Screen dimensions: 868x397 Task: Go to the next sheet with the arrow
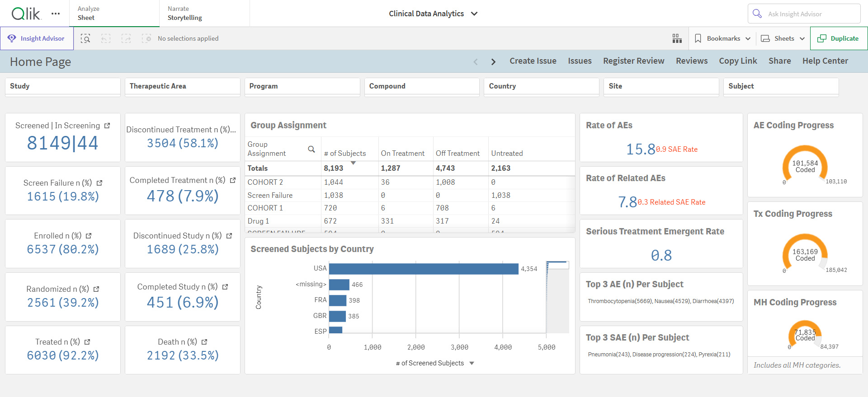pyautogui.click(x=493, y=61)
